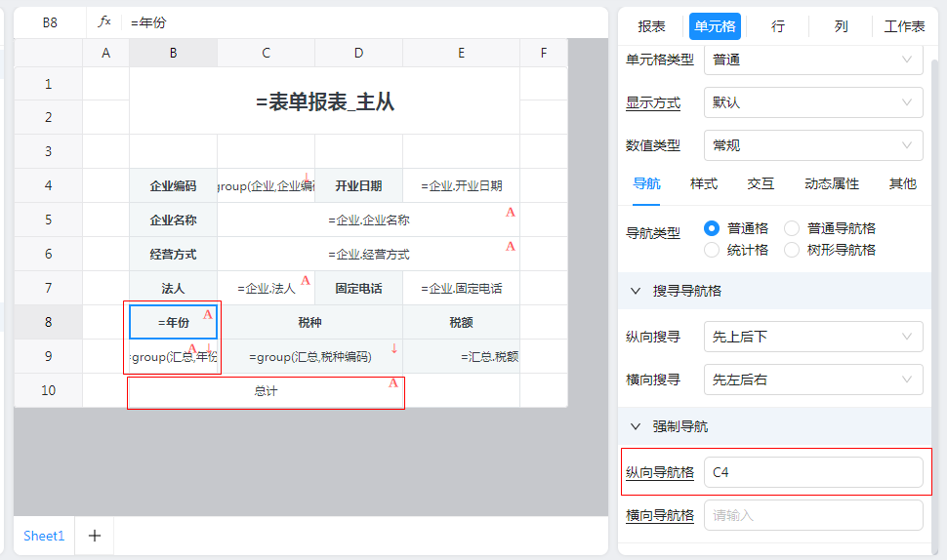
Task: Open the 单元格类型 dropdown
Action: click(x=812, y=60)
